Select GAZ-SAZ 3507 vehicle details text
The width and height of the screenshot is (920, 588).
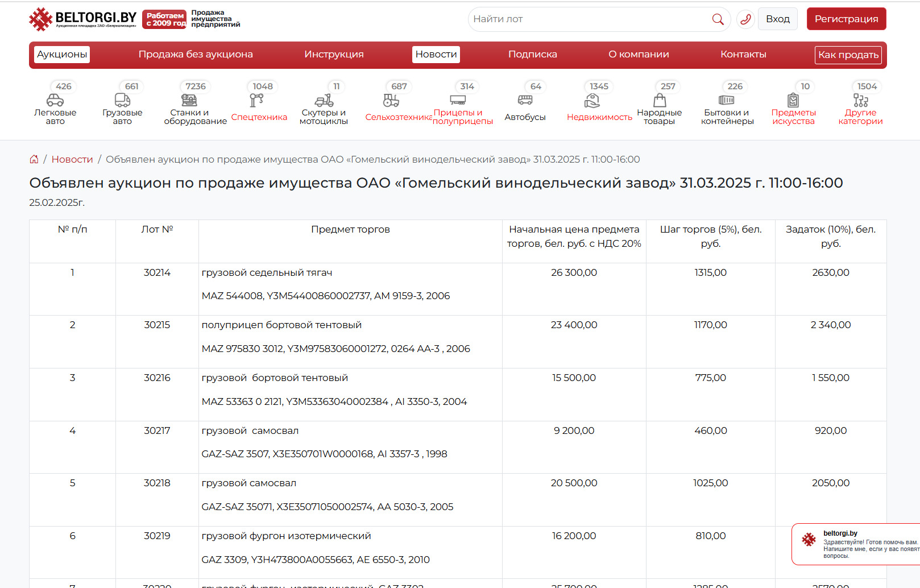(324, 454)
